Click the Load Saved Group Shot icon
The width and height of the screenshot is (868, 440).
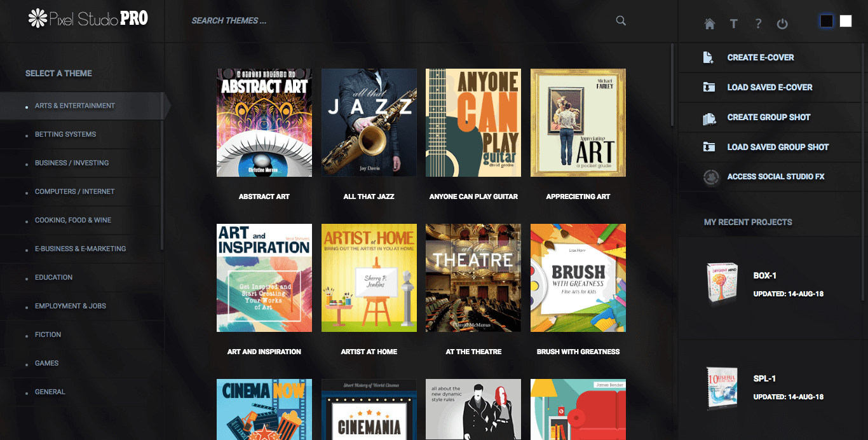coord(709,147)
